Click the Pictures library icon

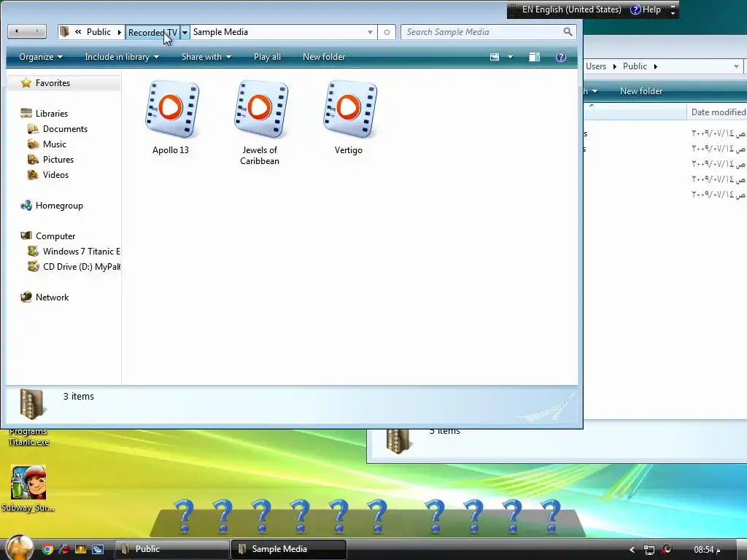pos(34,159)
